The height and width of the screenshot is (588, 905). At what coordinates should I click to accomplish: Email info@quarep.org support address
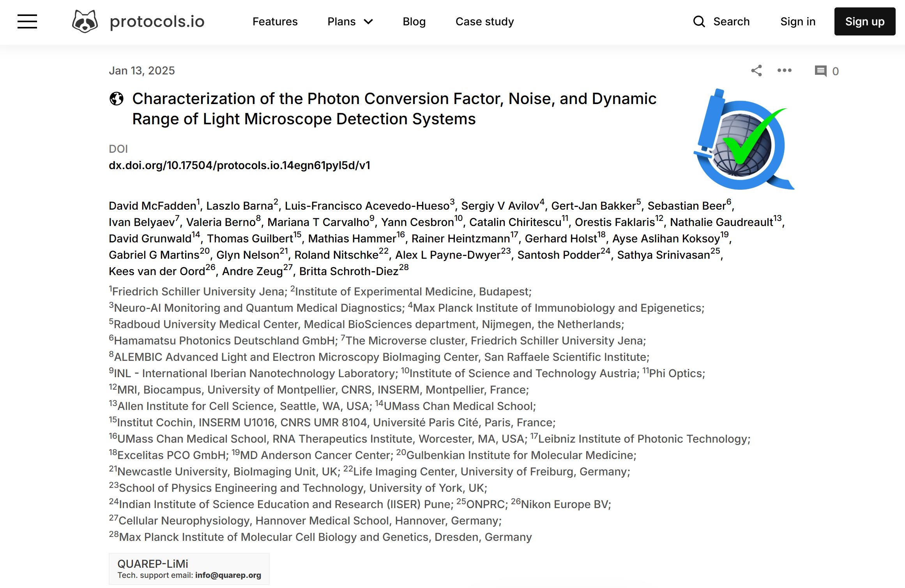(x=228, y=575)
